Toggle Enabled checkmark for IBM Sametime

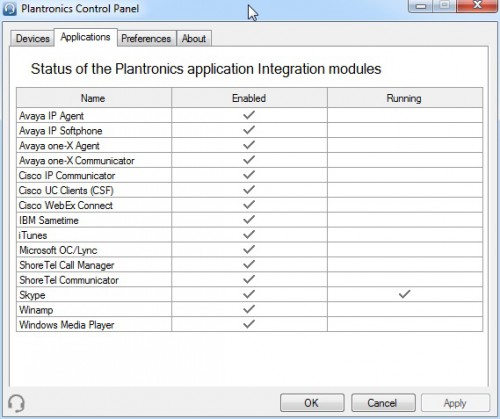249,220
